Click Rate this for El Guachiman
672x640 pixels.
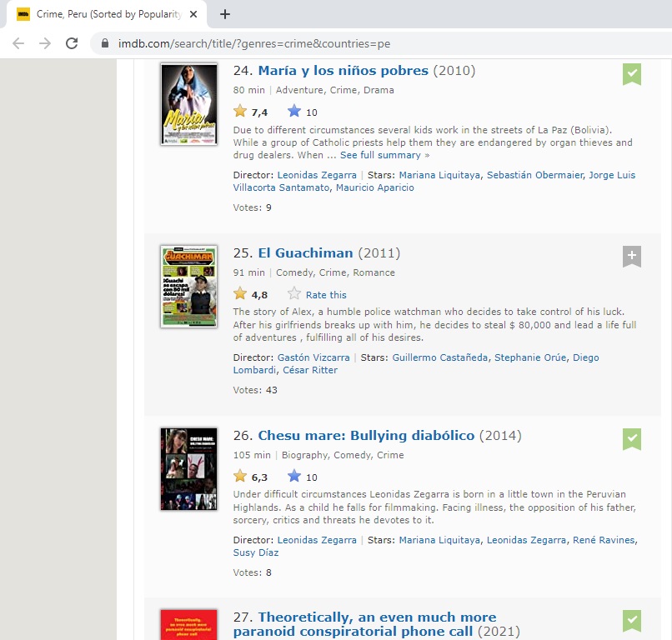(326, 295)
